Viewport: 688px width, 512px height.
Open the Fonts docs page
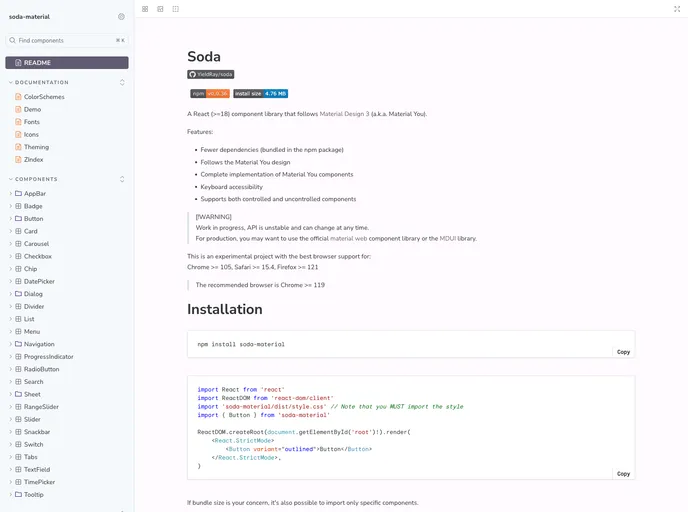32,122
